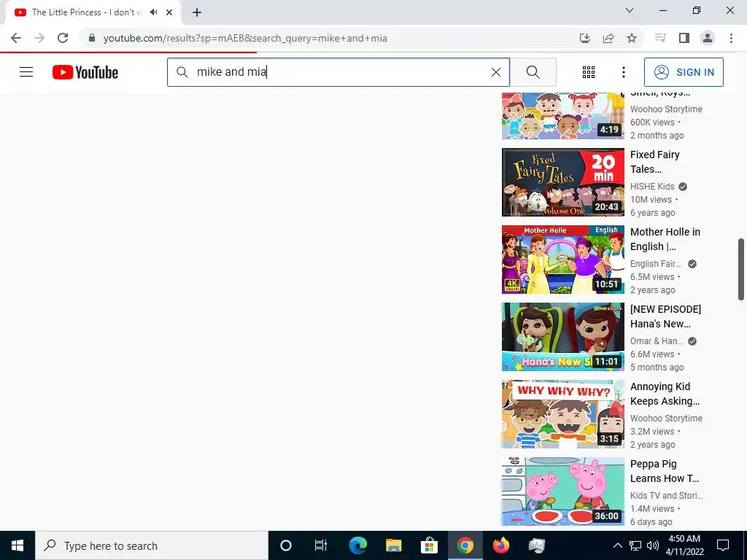Open YouTube settings three-dot menu
The image size is (747, 560).
pos(623,72)
